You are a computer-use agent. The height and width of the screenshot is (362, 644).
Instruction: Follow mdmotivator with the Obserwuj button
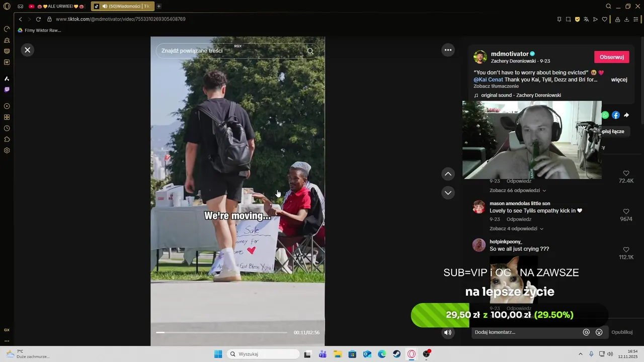click(x=611, y=57)
